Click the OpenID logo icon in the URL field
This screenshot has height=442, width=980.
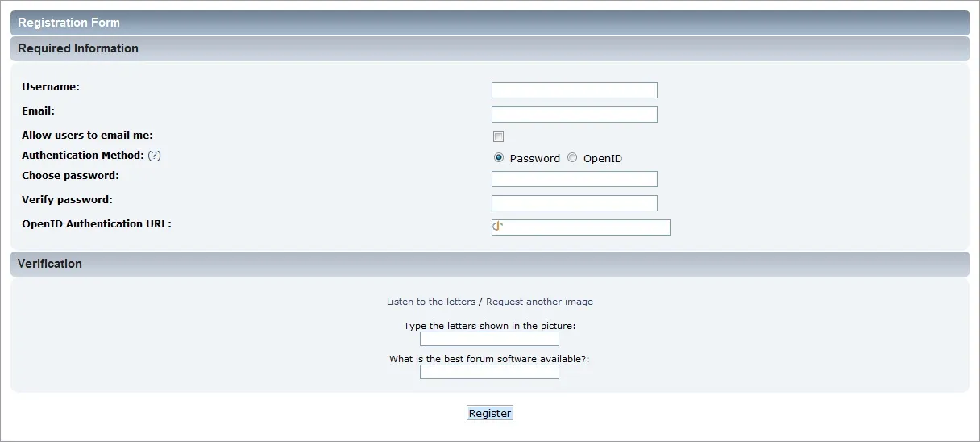[498, 227]
